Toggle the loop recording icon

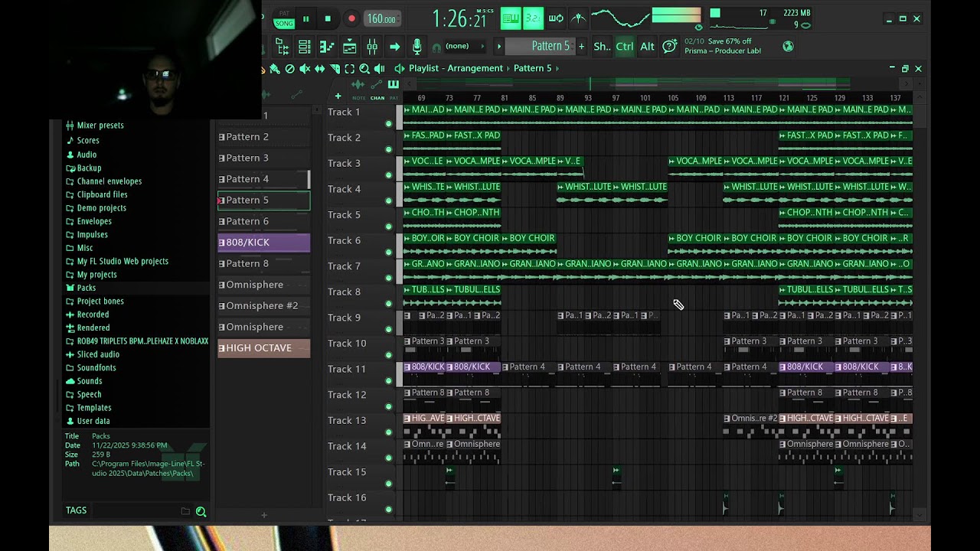point(556,18)
